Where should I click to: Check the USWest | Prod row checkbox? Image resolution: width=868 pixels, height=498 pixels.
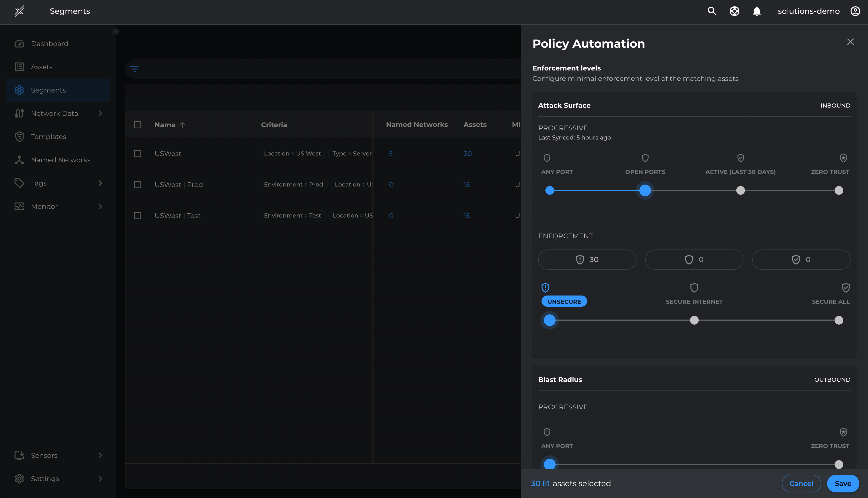[x=138, y=185]
